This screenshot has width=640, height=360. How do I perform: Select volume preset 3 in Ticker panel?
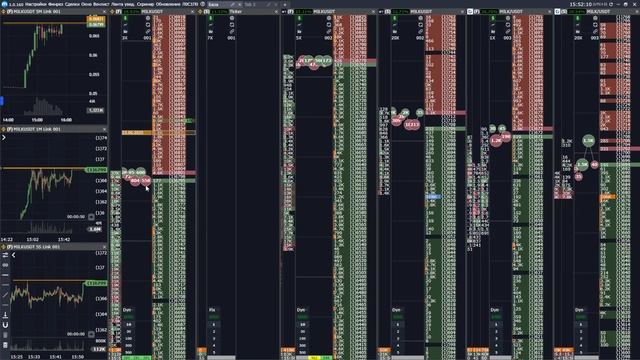tap(213, 338)
